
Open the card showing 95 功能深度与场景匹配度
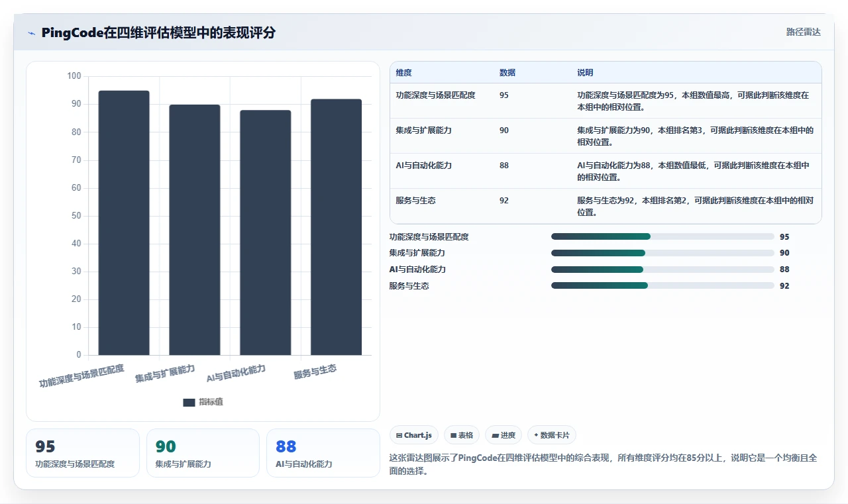coord(83,453)
